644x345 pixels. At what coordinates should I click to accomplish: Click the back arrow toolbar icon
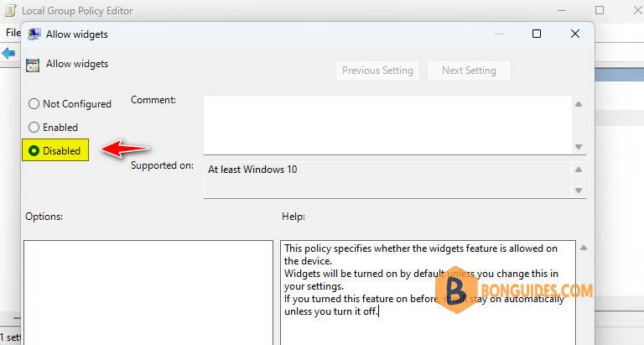8,53
